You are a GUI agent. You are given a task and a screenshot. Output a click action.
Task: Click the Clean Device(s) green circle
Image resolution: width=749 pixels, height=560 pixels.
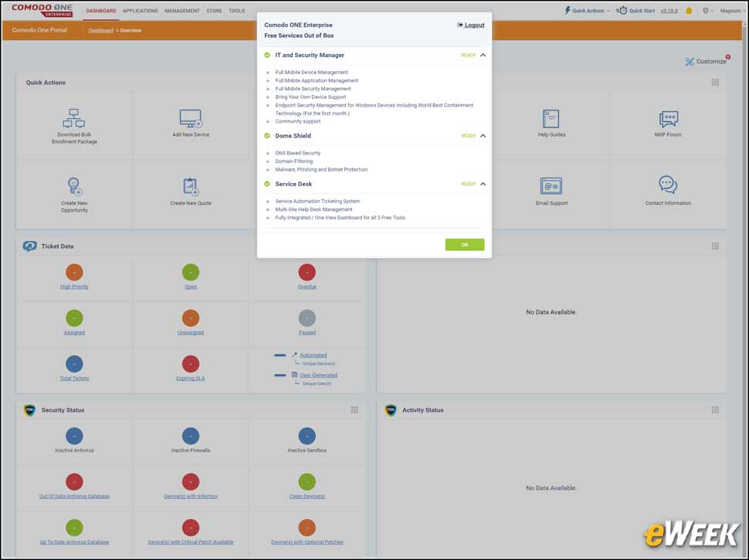(307, 482)
